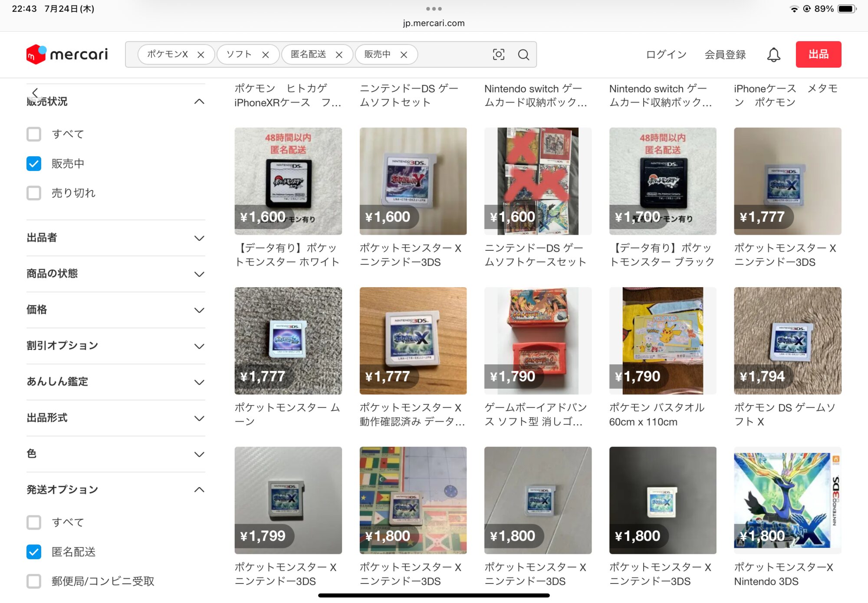The height and width of the screenshot is (603, 868).
Task: Open ¥1,700 Pokemon Black listing thumbnail
Action: [x=663, y=181]
